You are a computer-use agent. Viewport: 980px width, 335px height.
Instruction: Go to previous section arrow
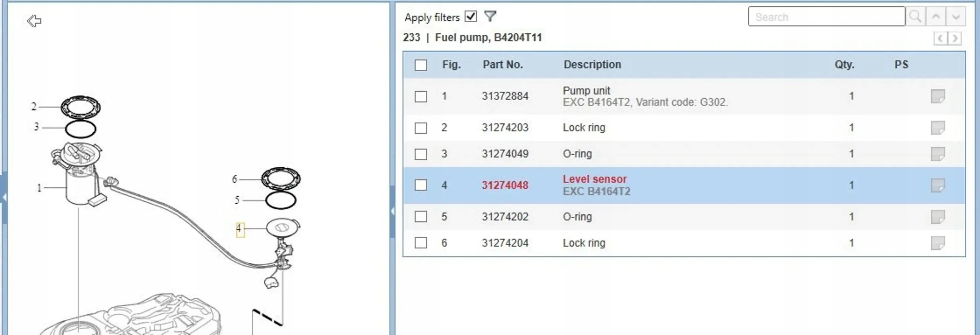(x=940, y=38)
